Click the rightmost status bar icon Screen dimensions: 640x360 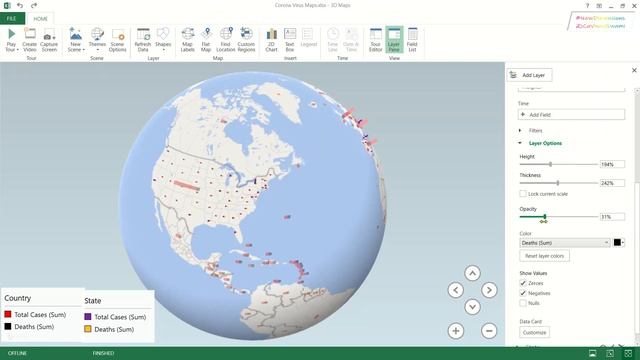628,353
